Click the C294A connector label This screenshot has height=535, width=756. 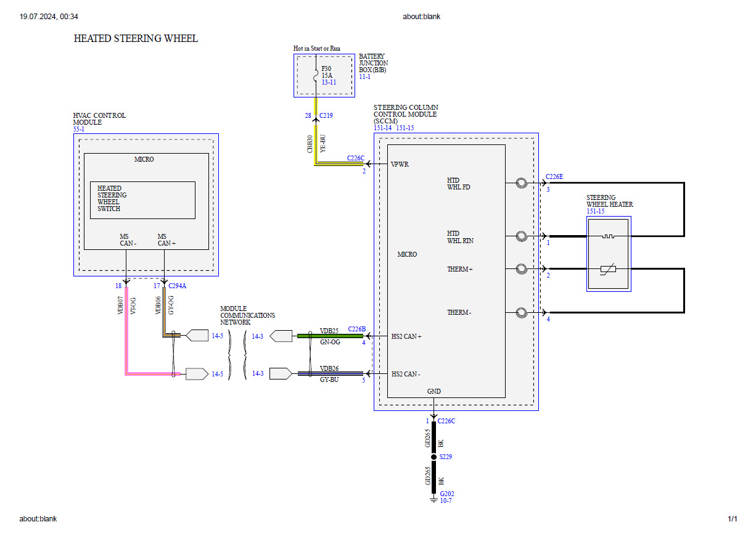[x=178, y=286]
